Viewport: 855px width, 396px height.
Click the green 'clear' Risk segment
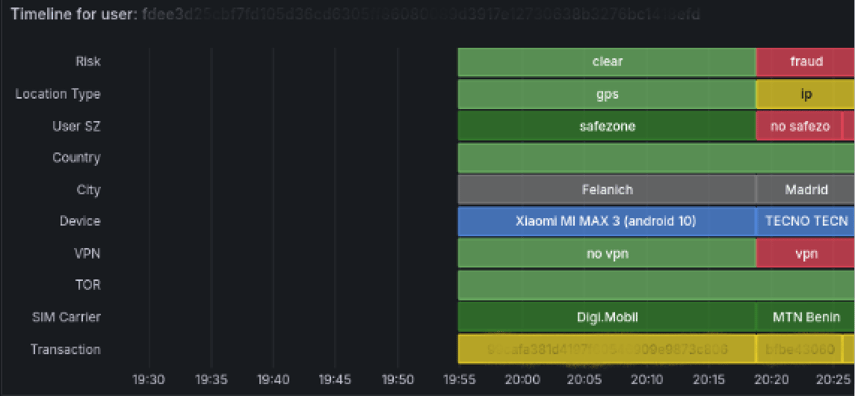pos(607,62)
